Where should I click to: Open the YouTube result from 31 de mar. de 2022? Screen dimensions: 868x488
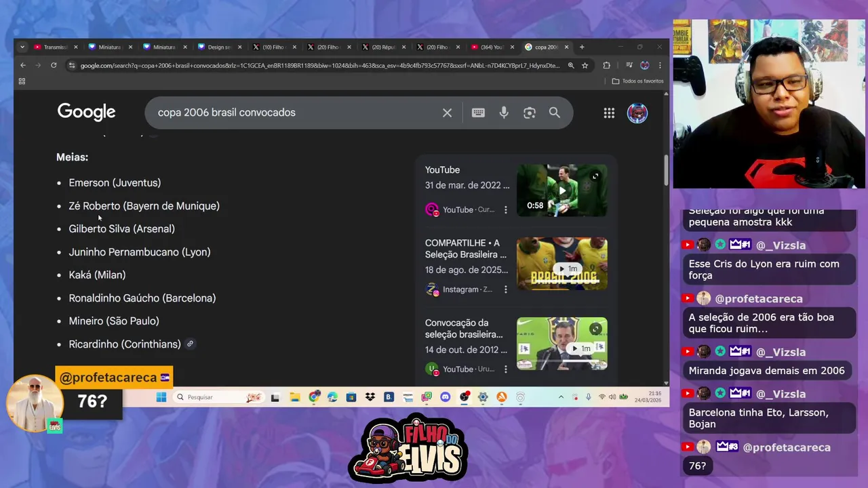[x=443, y=169]
